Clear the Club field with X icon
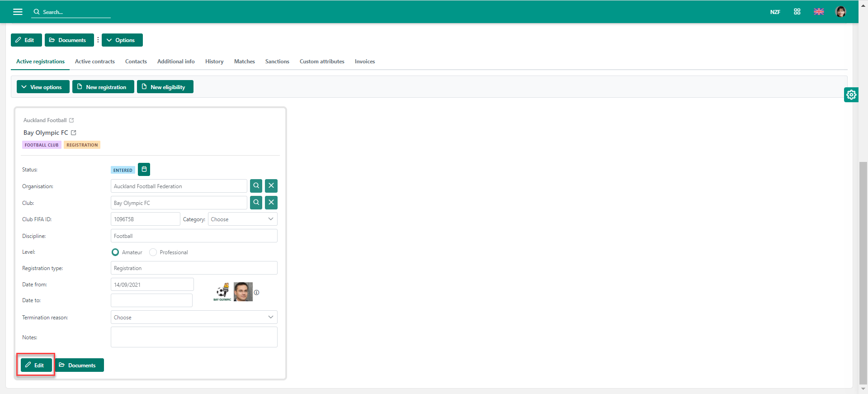Image resolution: width=868 pixels, height=394 pixels. [271, 203]
